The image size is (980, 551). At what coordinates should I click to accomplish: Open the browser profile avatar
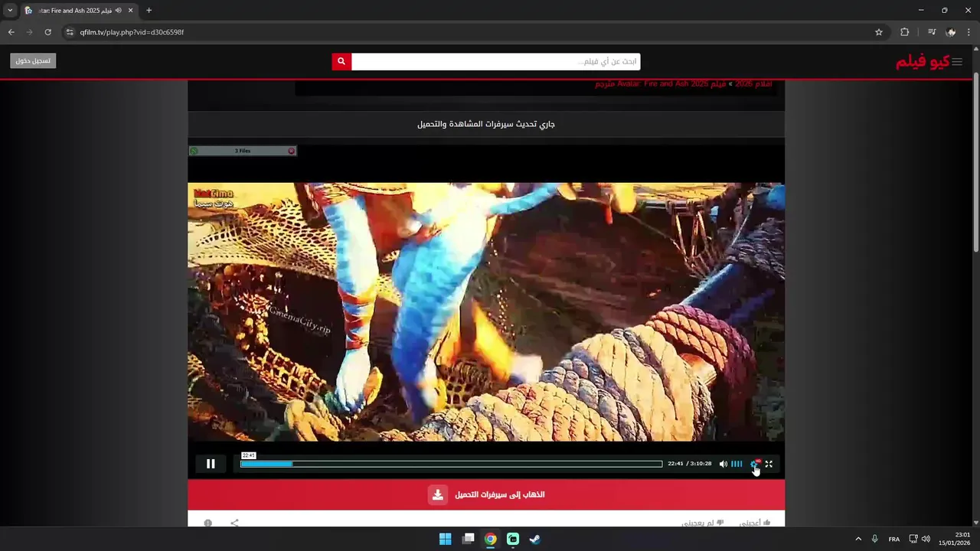point(951,32)
